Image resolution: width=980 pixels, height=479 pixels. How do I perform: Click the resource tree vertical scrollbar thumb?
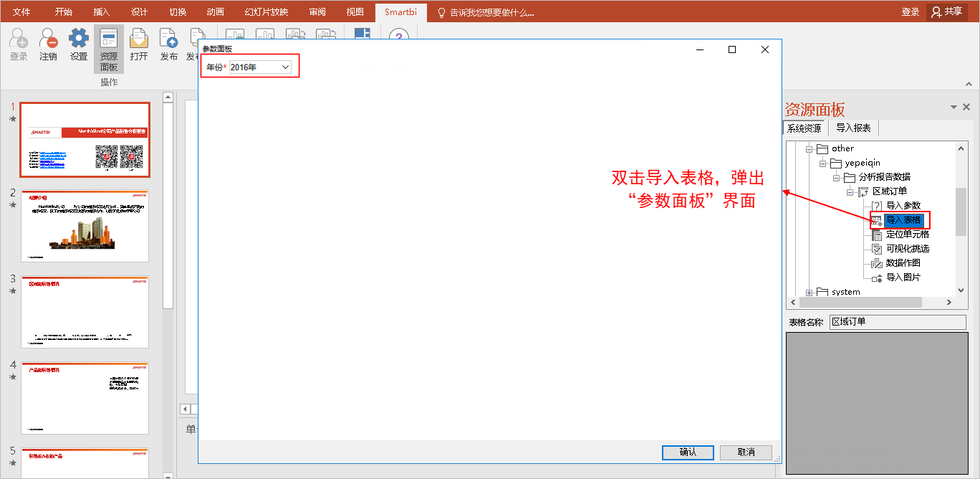coord(961,211)
